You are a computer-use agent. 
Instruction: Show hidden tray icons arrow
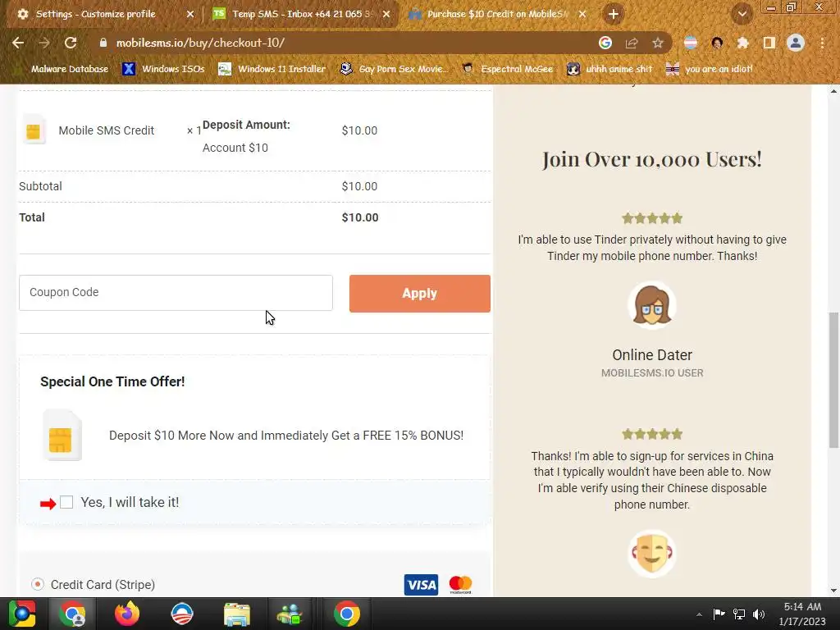(x=699, y=614)
